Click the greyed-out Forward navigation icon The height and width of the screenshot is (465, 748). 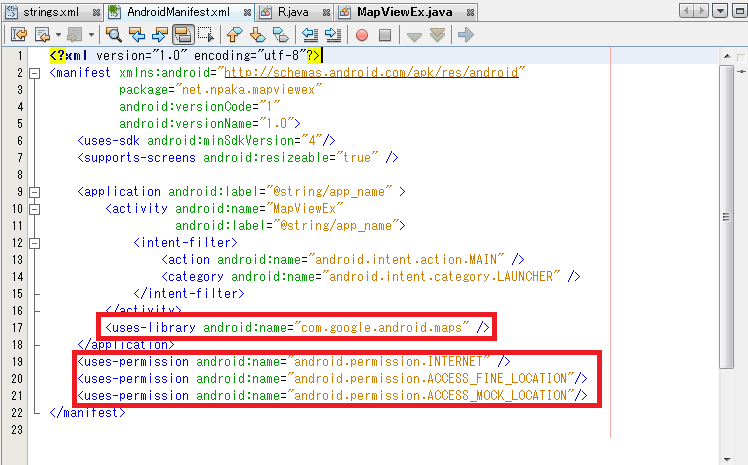click(x=74, y=34)
